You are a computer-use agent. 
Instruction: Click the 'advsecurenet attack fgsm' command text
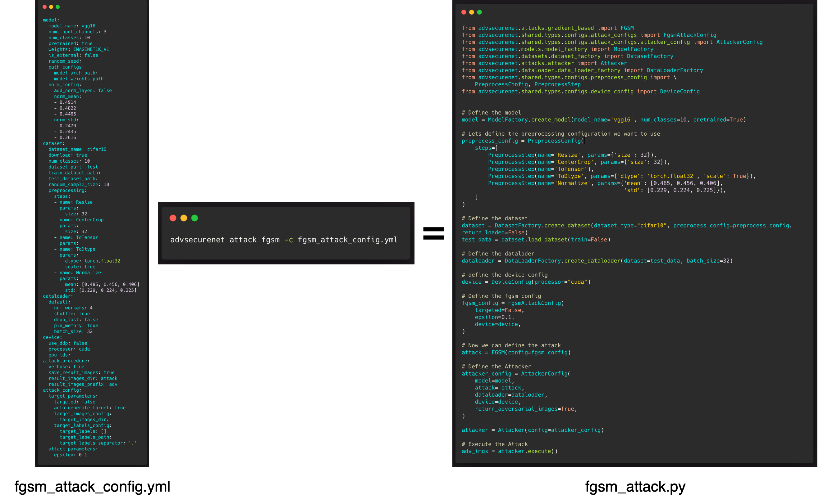[x=225, y=240]
